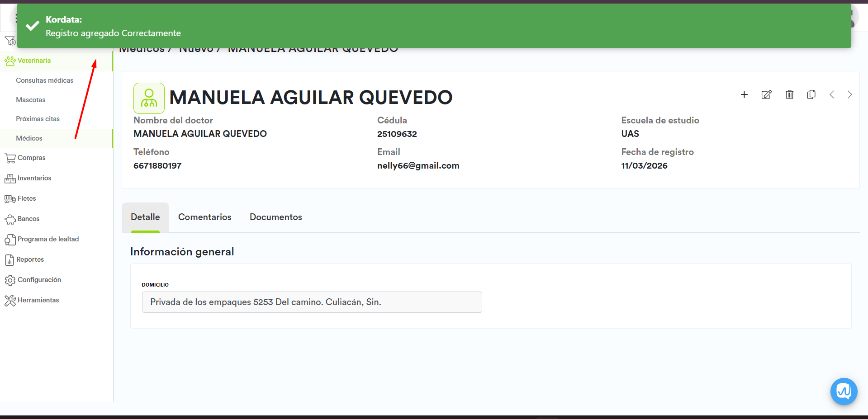Expand the Configuración sidebar menu

click(39, 280)
